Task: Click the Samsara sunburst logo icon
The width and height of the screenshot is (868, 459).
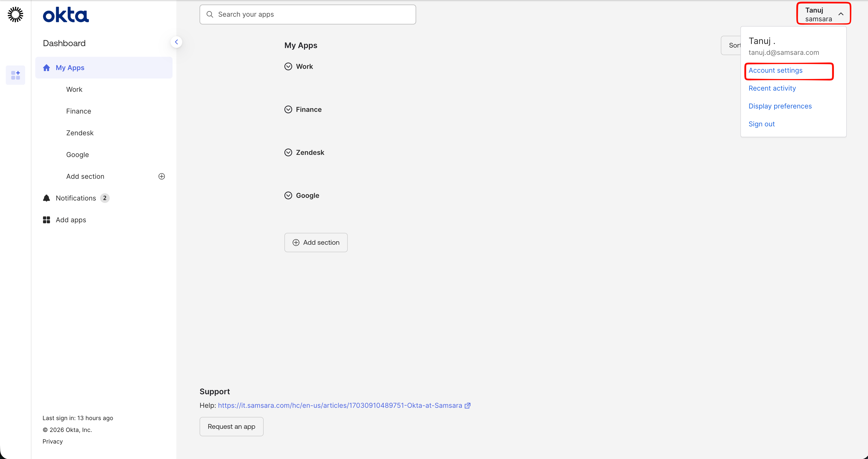Action: click(x=15, y=14)
